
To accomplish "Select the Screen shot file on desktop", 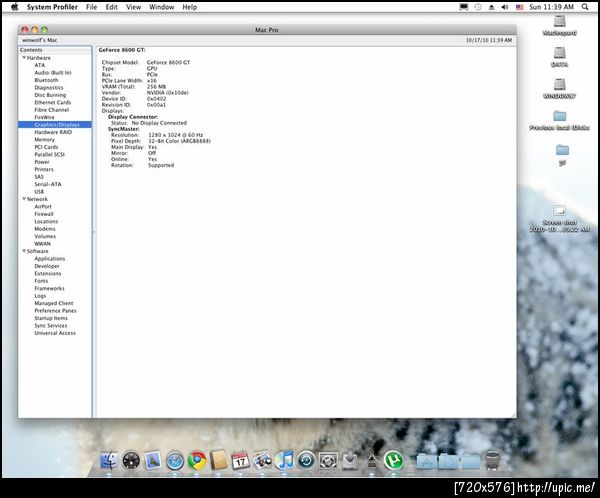I will click(559, 218).
